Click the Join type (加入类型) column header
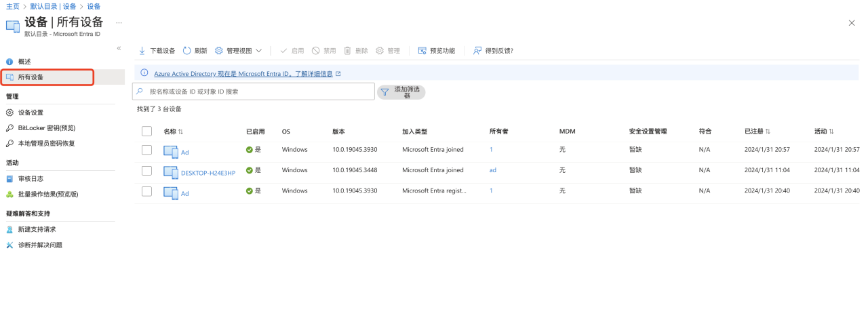The image size is (868, 322). pos(415,132)
